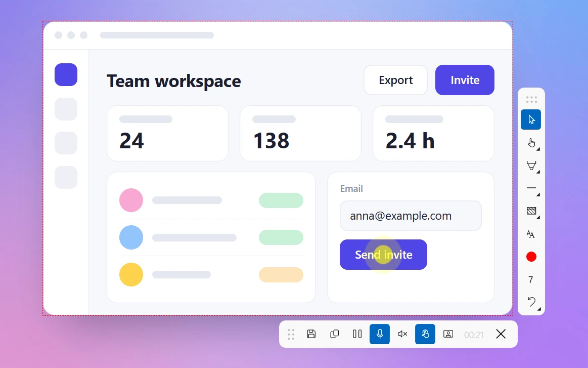Open the red color swatch picker
Viewport: 588px width, 368px height.
point(531,257)
